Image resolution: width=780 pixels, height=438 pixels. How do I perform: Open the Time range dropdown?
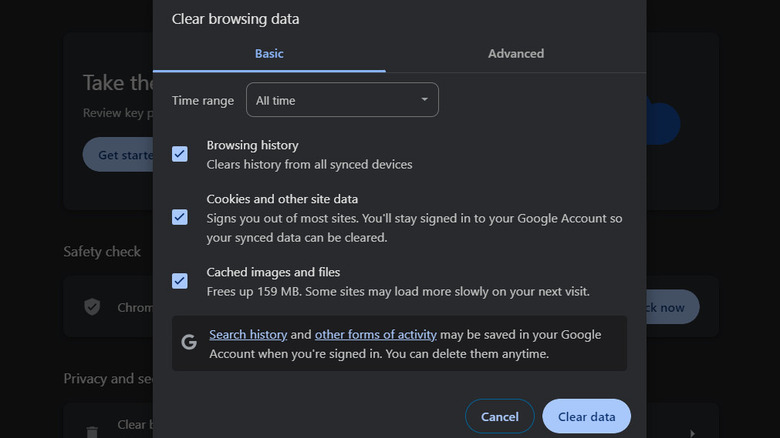[x=342, y=100]
